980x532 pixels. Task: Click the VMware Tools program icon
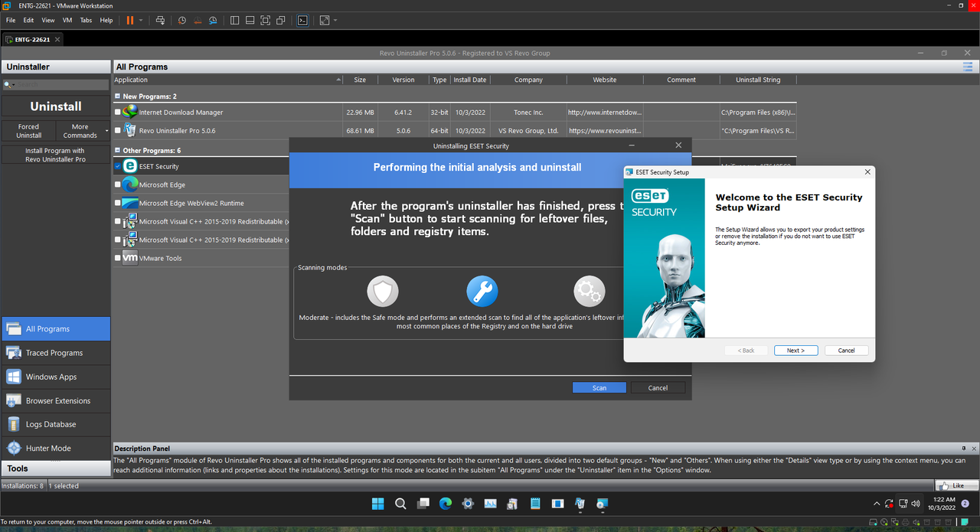click(x=130, y=258)
